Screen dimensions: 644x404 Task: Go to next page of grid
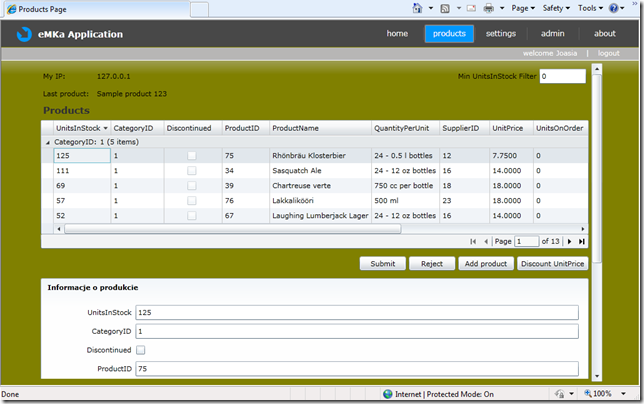[x=569, y=241]
